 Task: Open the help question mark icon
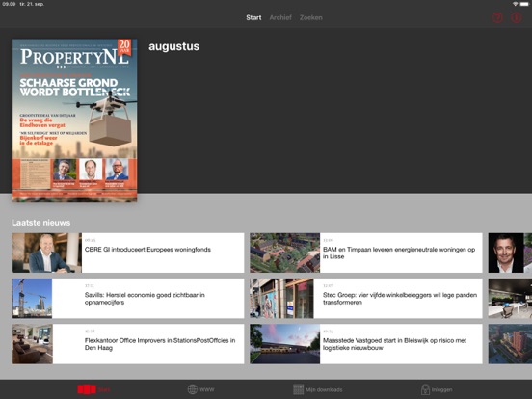tap(497, 17)
